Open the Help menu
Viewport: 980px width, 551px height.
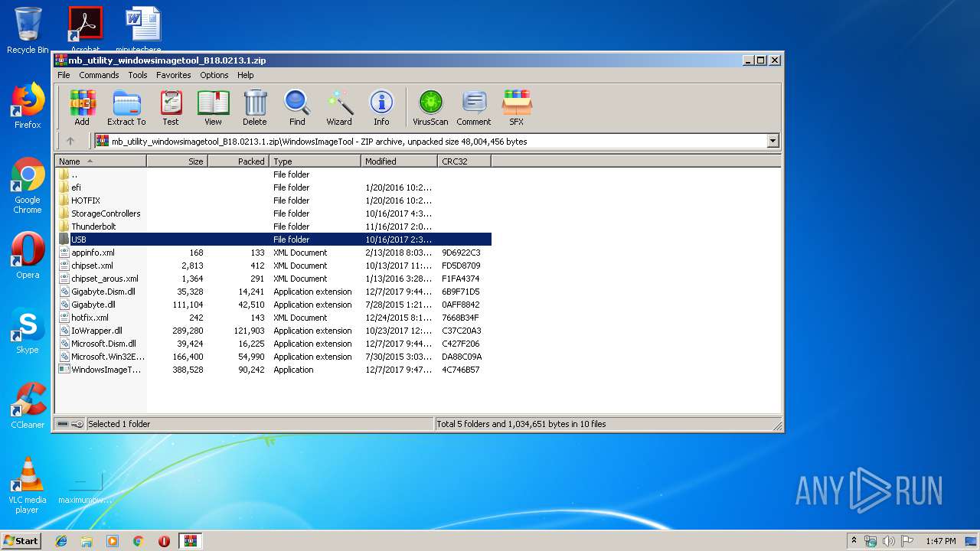[x=245, y=75]
